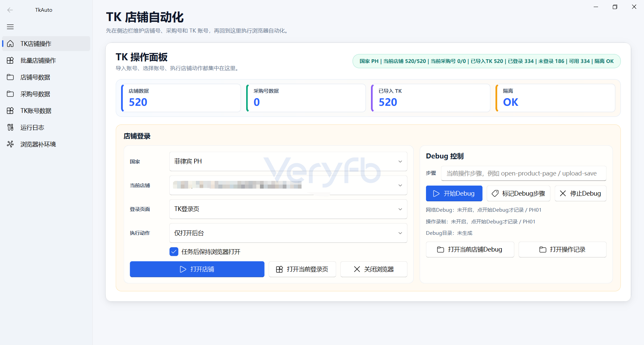Open the 国家 dropdown showing 菲律宾 PH
This screenshot has height=345, width=644.
[x=288, y=161]
